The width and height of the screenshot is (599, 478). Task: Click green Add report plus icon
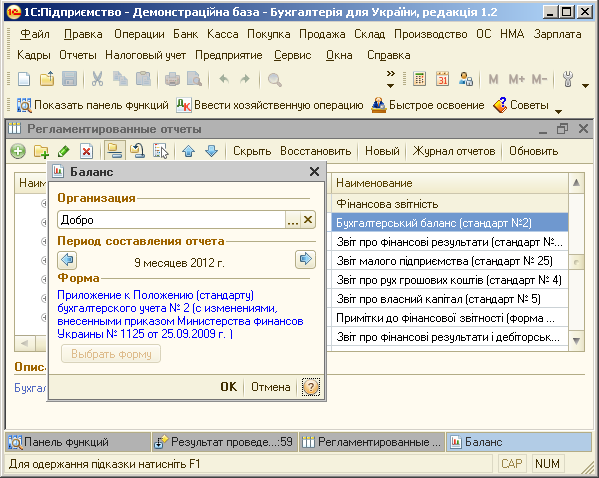18,151
